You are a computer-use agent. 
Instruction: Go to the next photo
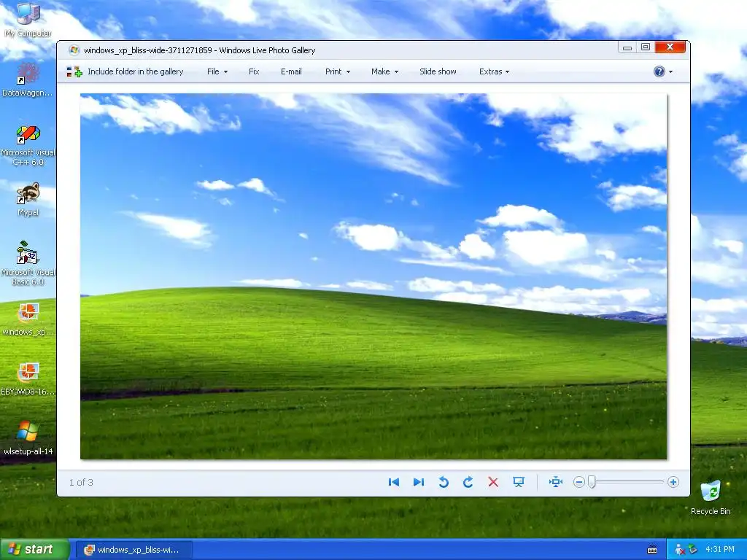point(418,483)
